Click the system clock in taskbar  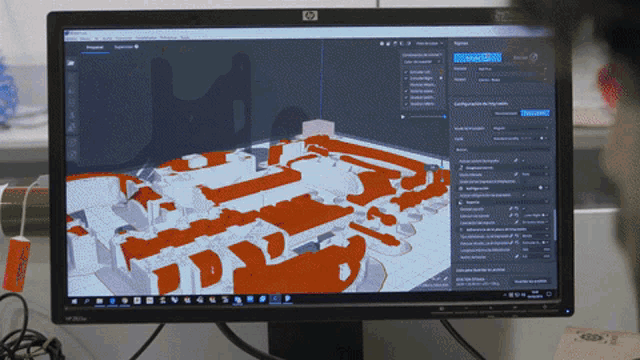[x=535, y=294]
